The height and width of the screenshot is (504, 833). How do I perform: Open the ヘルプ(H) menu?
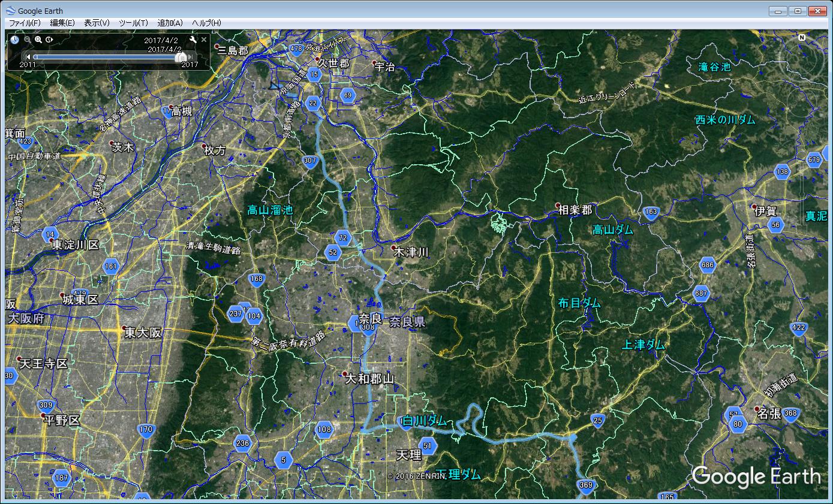pos(206,23)
